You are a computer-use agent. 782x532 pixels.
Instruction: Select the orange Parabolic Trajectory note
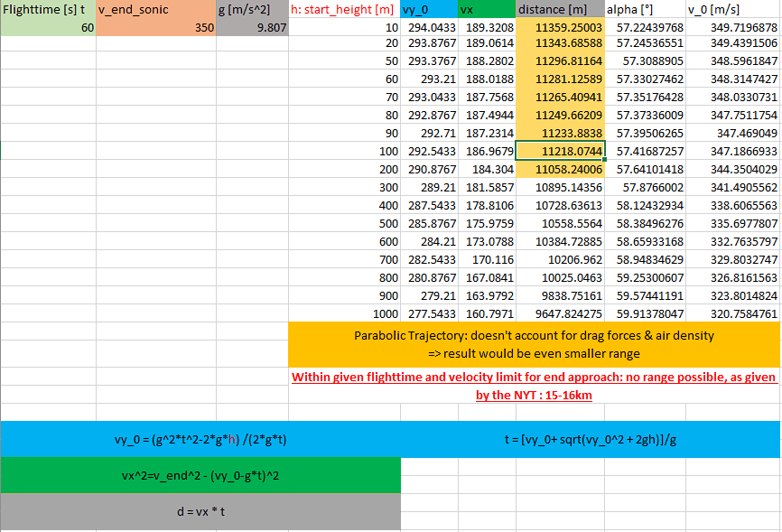(535, 344)
